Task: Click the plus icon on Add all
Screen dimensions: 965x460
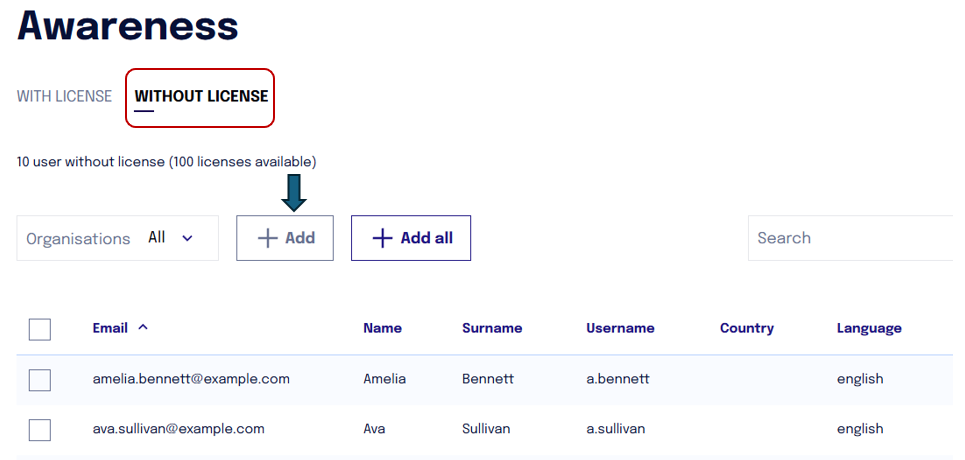Action: [382, 238]
